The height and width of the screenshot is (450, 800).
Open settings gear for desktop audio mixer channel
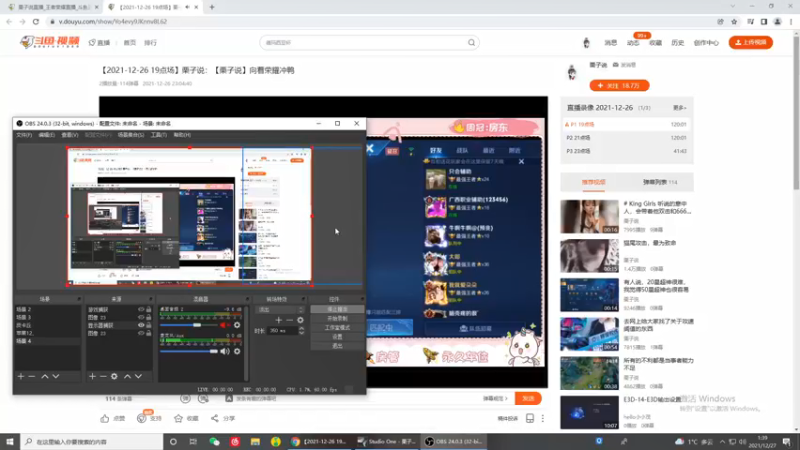pyautogui.click(x=237, y=325)
